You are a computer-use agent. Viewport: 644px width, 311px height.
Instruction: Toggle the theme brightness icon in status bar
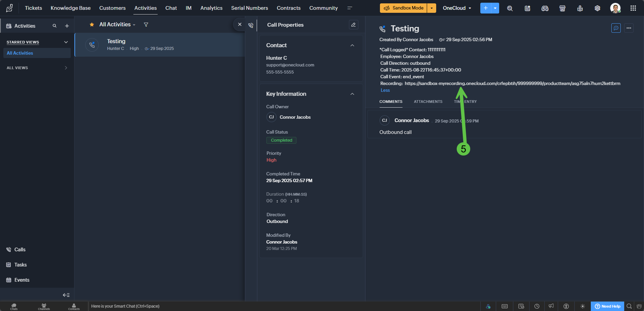[x=582, y=306]
